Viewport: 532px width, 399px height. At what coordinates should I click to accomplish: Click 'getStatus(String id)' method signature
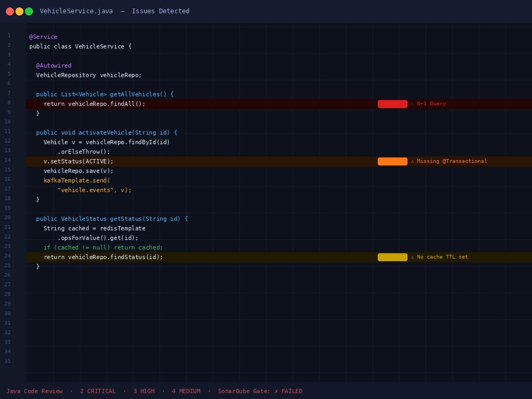(x=112, y=219)
